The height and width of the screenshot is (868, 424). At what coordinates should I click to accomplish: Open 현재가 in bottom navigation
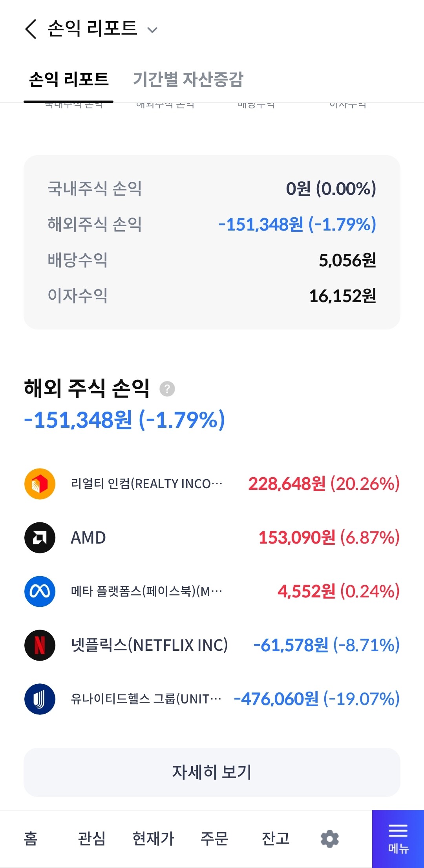click(x=153, y=839)
